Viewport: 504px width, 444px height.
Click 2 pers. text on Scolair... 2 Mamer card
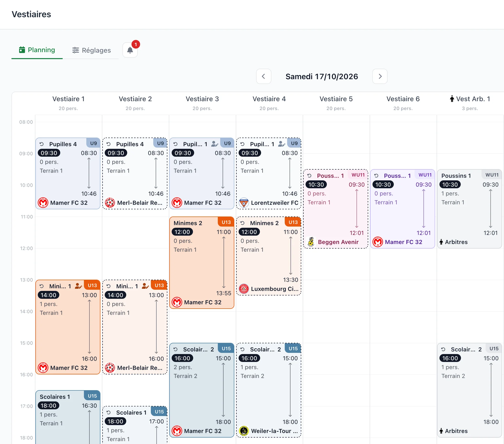[183, 367]
